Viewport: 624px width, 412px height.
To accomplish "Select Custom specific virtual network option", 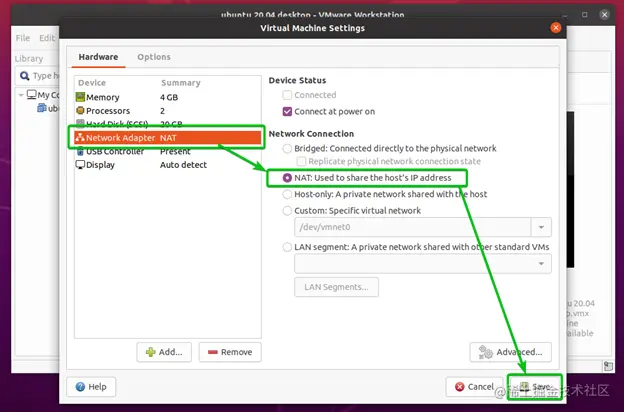I will click(x=287, y=211).
